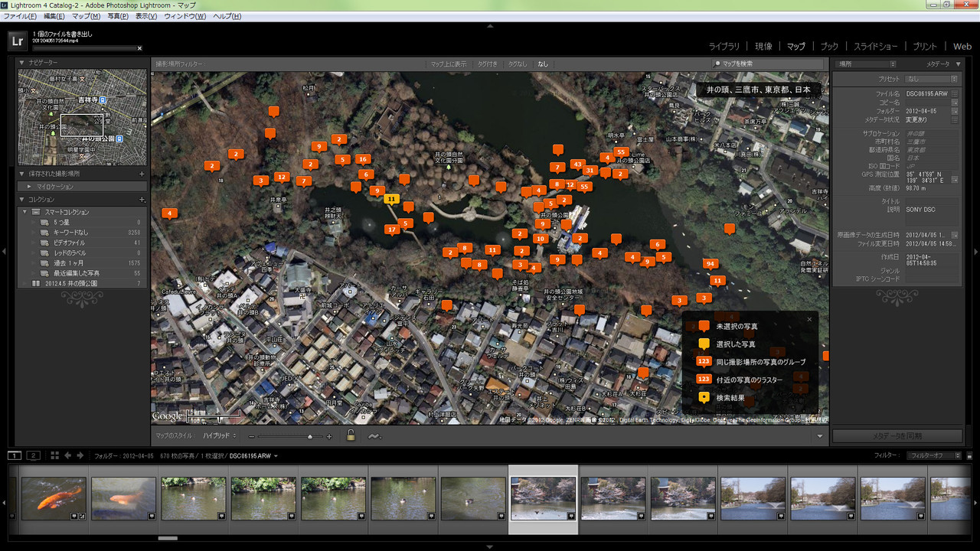Open the 場所 metadata set dropdown
Image resolution: width=980 pixels, height=551 pixels.
867,64
